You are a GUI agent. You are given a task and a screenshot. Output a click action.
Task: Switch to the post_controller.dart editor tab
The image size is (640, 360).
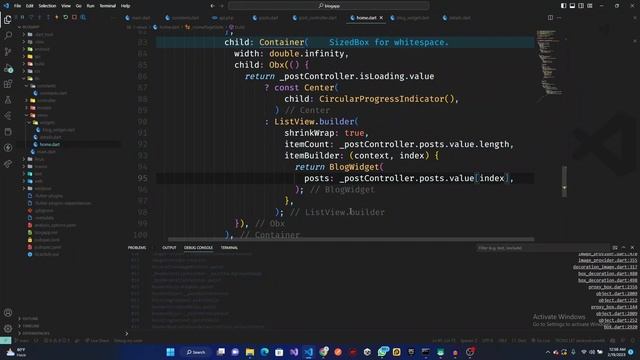[x=315, y=18]
